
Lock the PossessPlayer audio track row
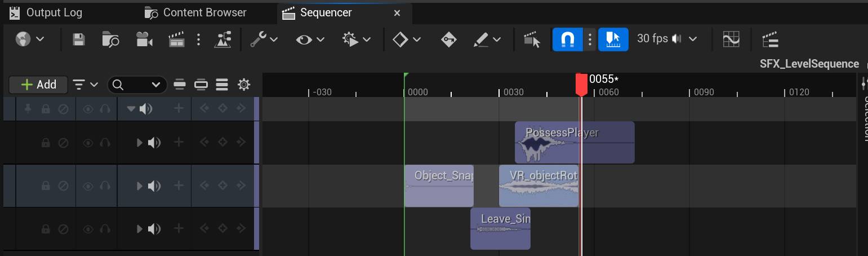click(46, 143)
